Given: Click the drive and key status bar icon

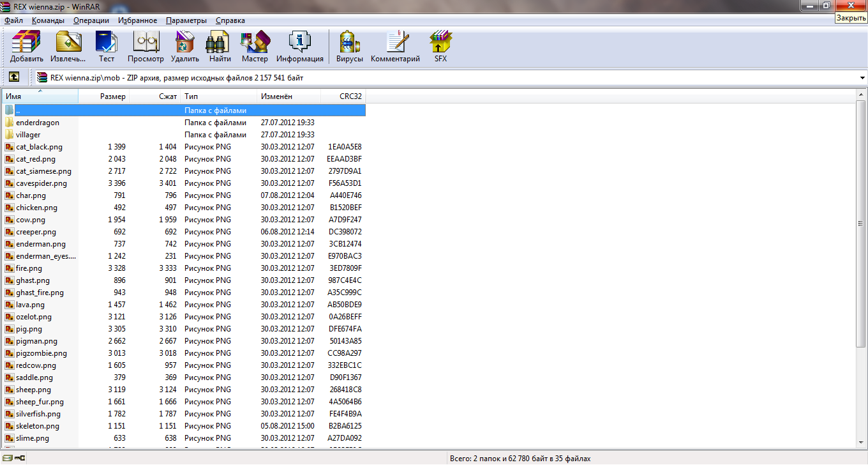Looking at the screenshot, I should (15, 458).
